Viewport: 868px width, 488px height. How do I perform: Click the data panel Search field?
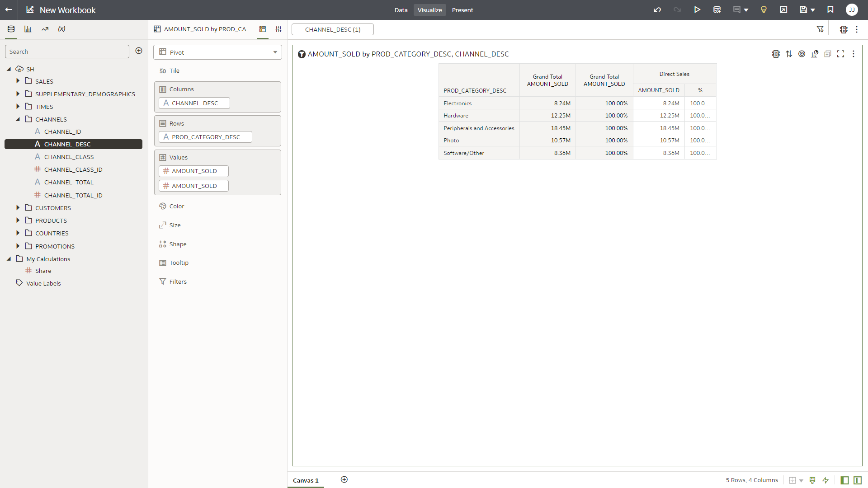67,52
